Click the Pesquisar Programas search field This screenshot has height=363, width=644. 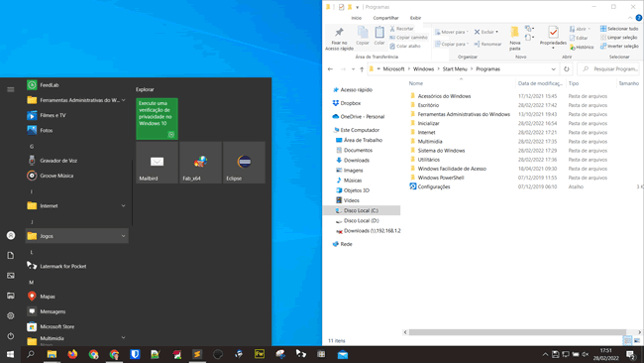(x=608, y=69)
